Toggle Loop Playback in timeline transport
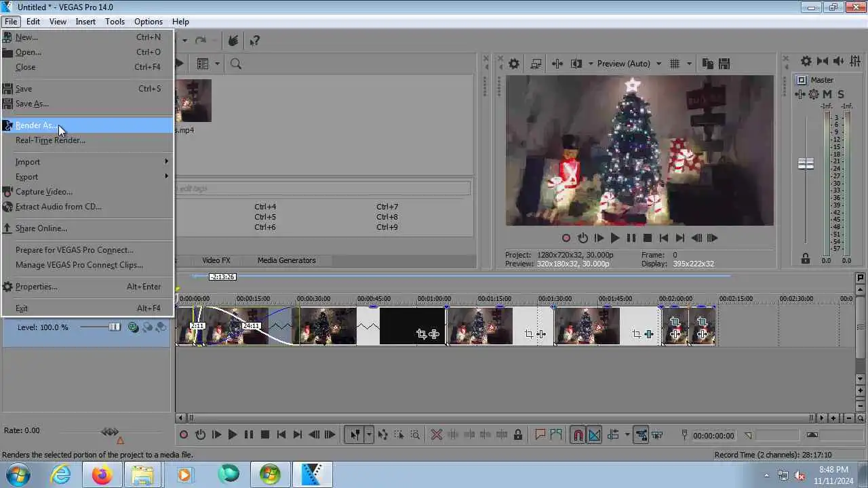The height and width of the screenshot is (488, 868). coord(200,435)
